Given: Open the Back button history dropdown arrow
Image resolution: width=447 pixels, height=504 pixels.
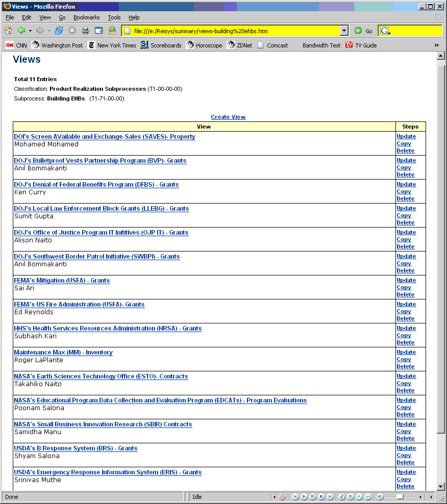Looking at the screenshot, I should (x=30, y=31).
